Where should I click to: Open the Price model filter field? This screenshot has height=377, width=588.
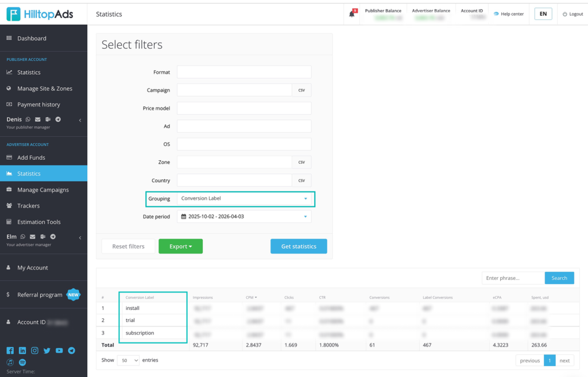coord(244,108)
